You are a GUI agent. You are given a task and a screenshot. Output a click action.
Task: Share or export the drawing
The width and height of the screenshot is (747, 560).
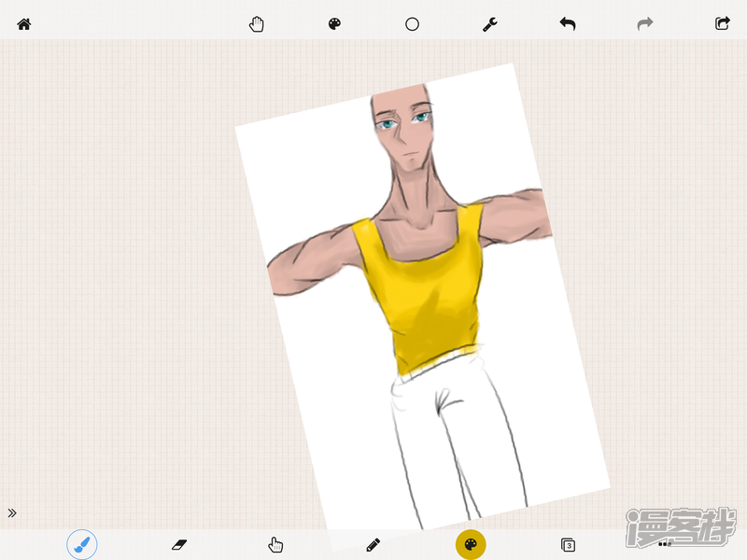click(722, 24)
